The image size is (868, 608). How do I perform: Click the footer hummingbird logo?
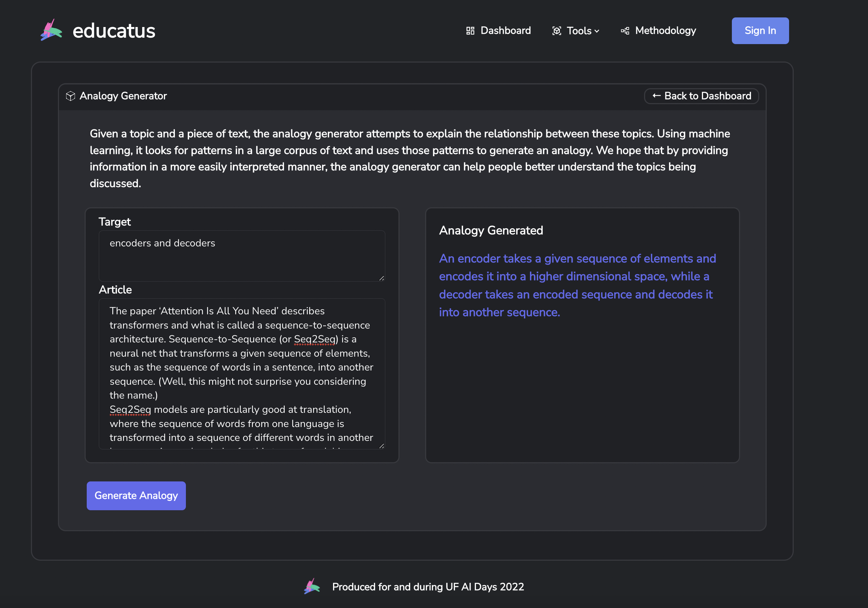pos(312,586)
